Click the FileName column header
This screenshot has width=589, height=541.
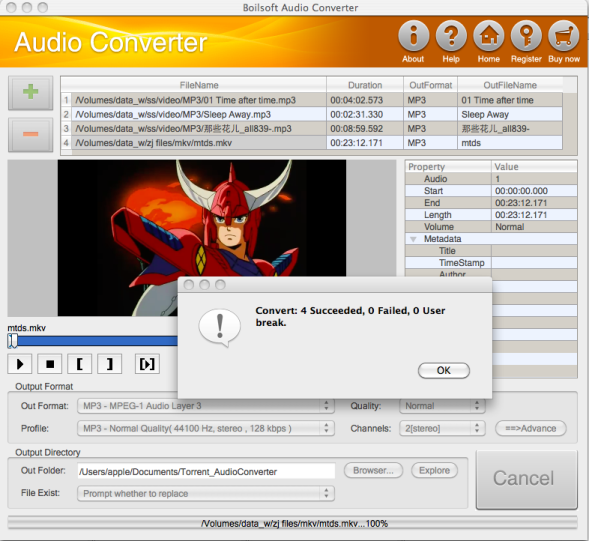pyautogui.click(x=199, y=85)
